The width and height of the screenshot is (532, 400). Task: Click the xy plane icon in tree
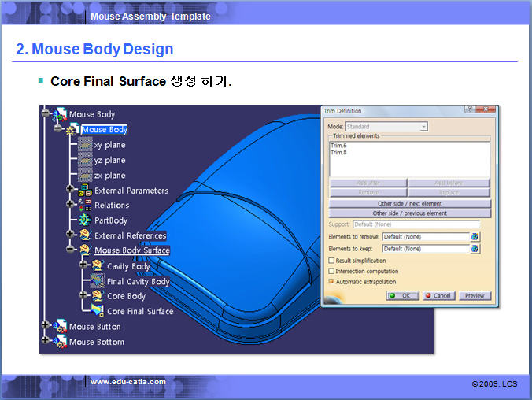click(x=85, y=145)
